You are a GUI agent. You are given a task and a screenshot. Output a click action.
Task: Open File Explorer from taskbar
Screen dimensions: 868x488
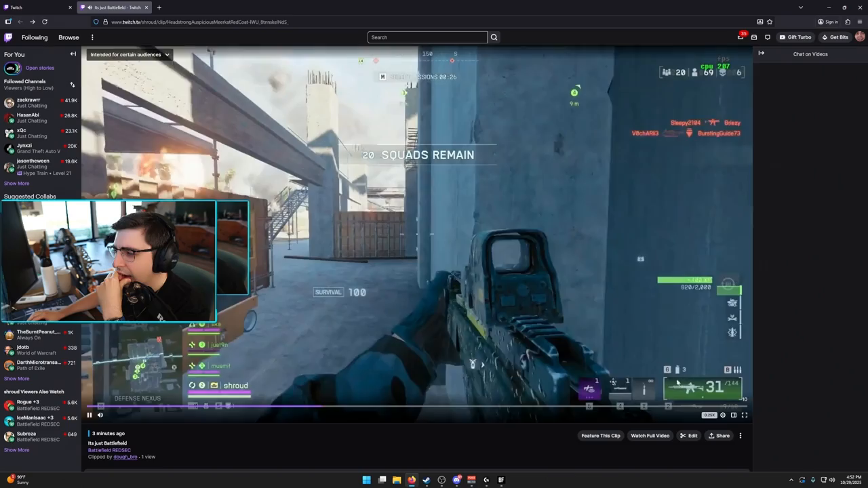click(397, 480)
